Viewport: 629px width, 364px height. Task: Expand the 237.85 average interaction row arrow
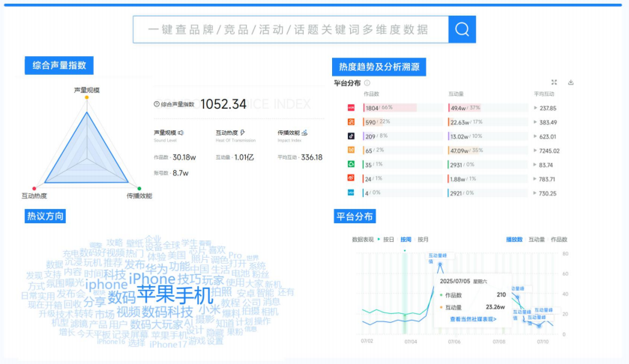pyautogui.click(x=535, y=108)
